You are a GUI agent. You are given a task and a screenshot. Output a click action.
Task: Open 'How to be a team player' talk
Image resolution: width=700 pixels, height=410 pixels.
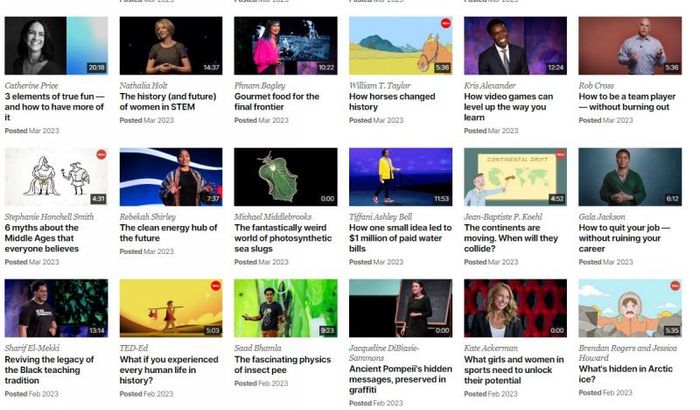tap(627, 102)
